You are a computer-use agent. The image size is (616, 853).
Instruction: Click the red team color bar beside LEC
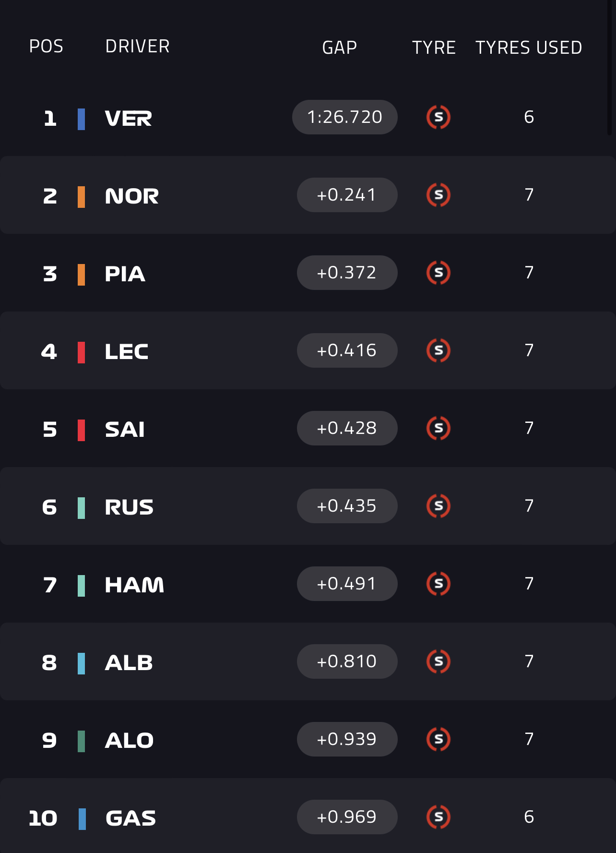coord(82,352)
